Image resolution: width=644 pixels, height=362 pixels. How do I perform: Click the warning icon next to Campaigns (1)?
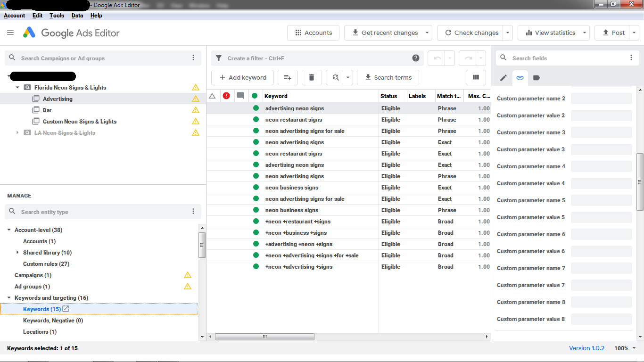(x=188, y=275)
